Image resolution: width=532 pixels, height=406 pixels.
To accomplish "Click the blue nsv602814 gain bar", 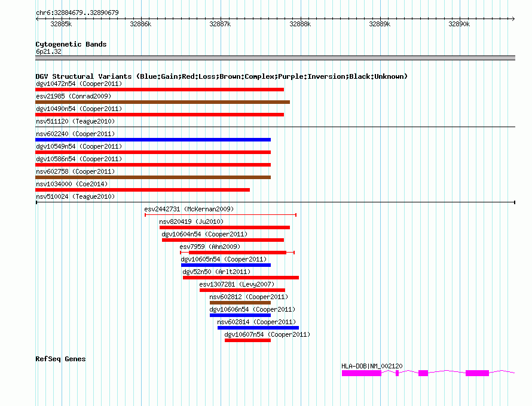I will coord(258,328).
